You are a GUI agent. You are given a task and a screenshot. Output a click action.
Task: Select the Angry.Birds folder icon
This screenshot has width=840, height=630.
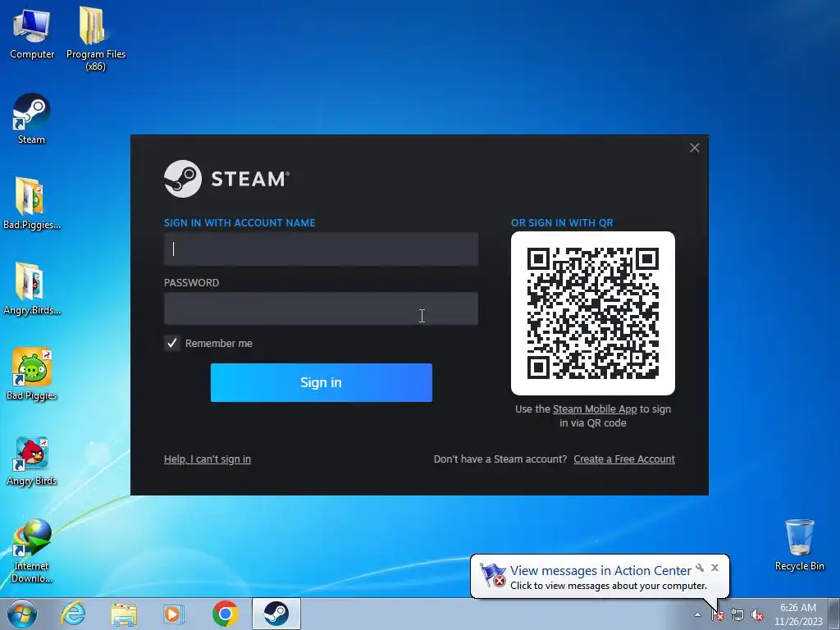[x=31, y=290]
